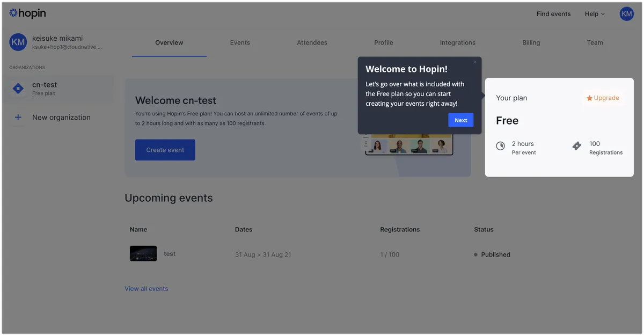
Task: Click the plus icon for New organization
Action: coord(18,117)
